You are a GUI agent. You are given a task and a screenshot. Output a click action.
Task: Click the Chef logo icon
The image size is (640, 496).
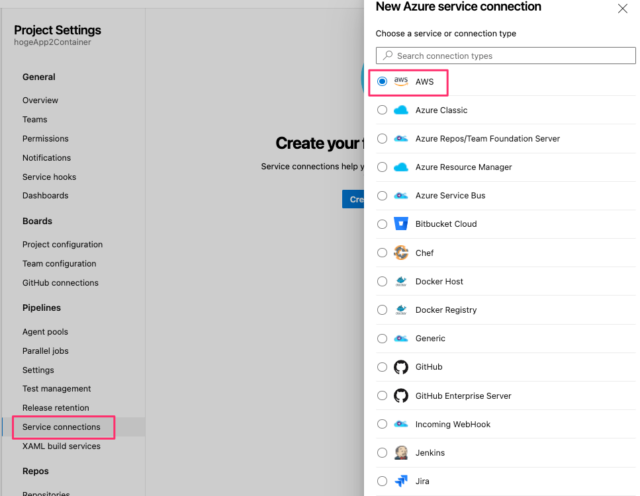tap(401, 253)
